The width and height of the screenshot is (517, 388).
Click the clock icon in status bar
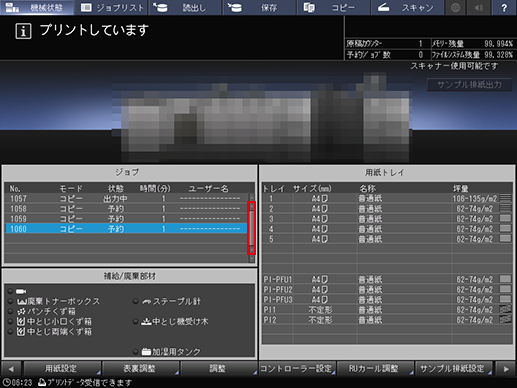(6, 383)
